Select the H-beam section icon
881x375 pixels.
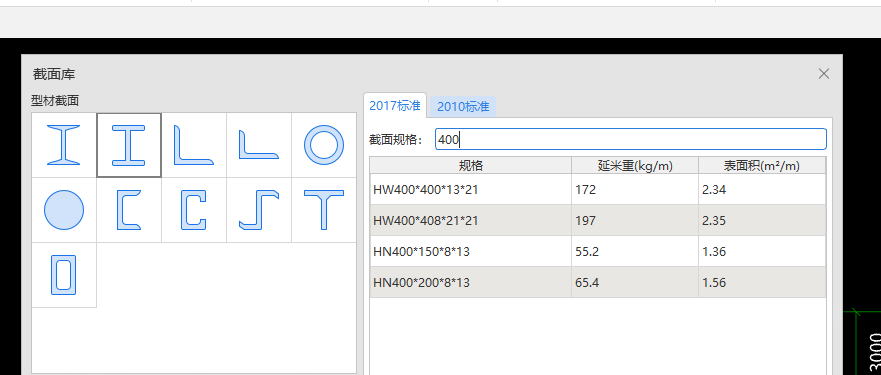click(129, 145)
